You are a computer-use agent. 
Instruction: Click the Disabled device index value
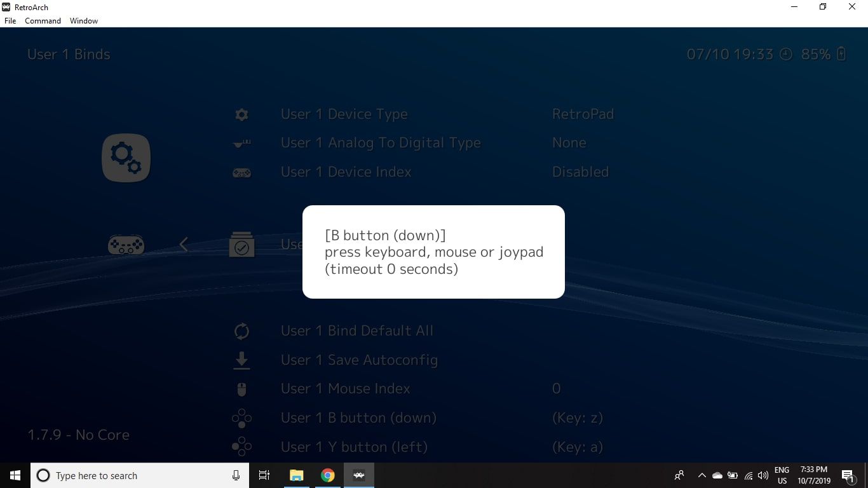[581, 172]
